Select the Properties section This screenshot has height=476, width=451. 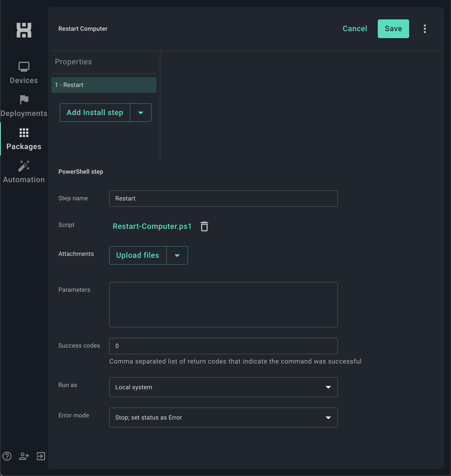[x=73, y=62]
